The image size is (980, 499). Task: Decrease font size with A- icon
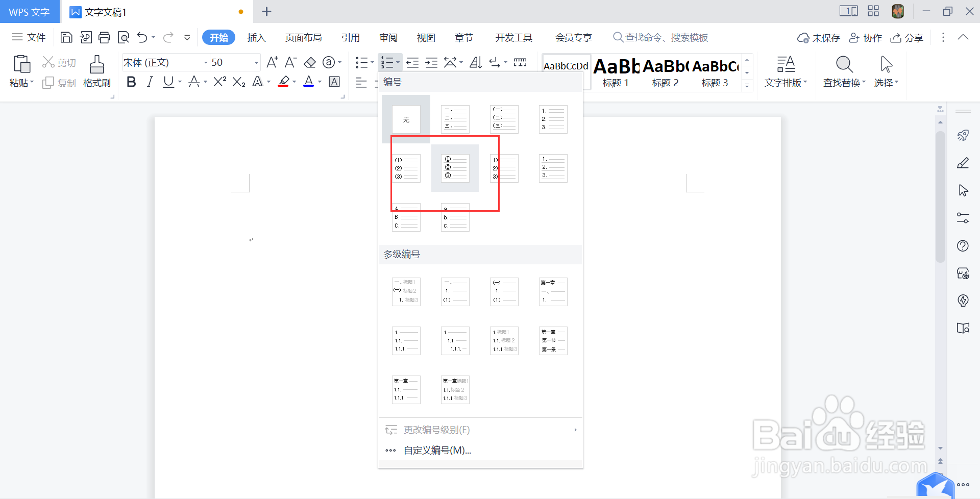point(290,62)
